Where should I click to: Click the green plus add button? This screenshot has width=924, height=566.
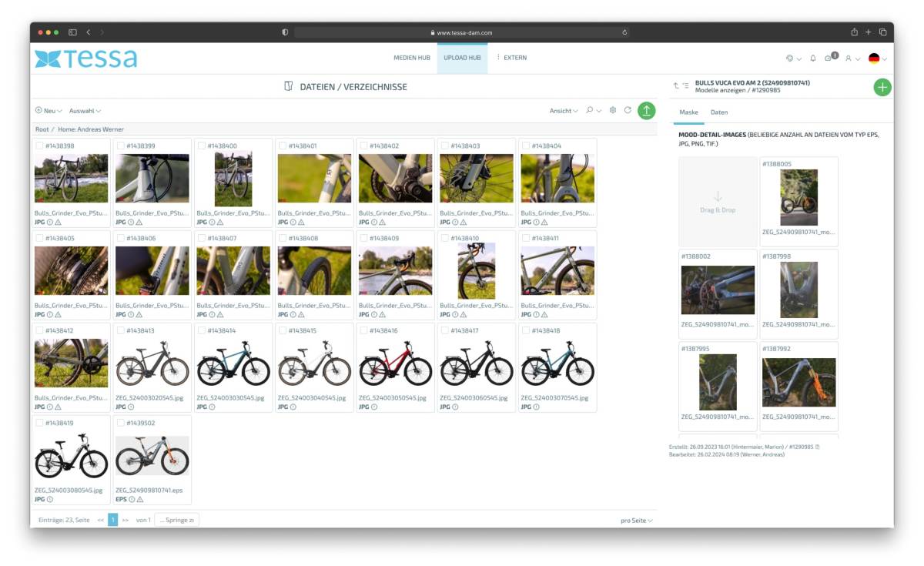pyautogui.click(x=882, y=87)
